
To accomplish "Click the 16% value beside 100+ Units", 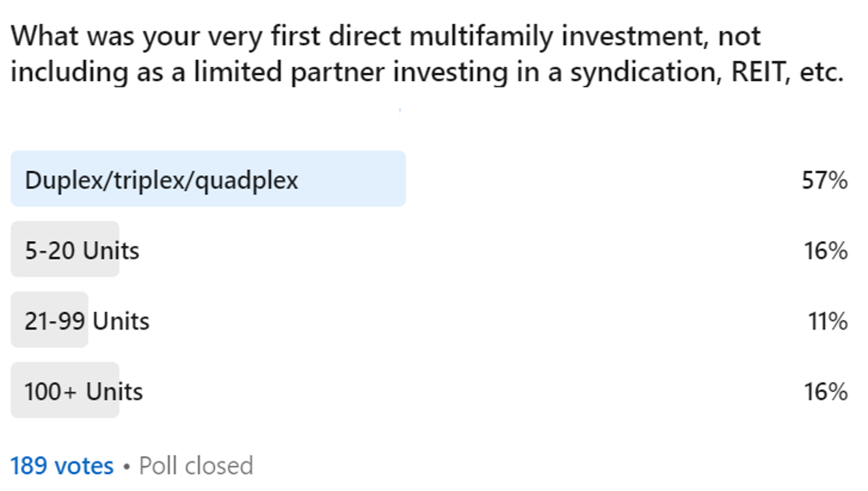I will point(825,392).
